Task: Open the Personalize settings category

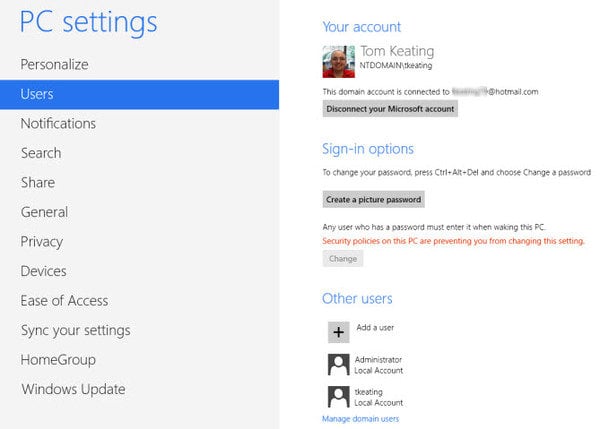Action: tap(55, 64)
